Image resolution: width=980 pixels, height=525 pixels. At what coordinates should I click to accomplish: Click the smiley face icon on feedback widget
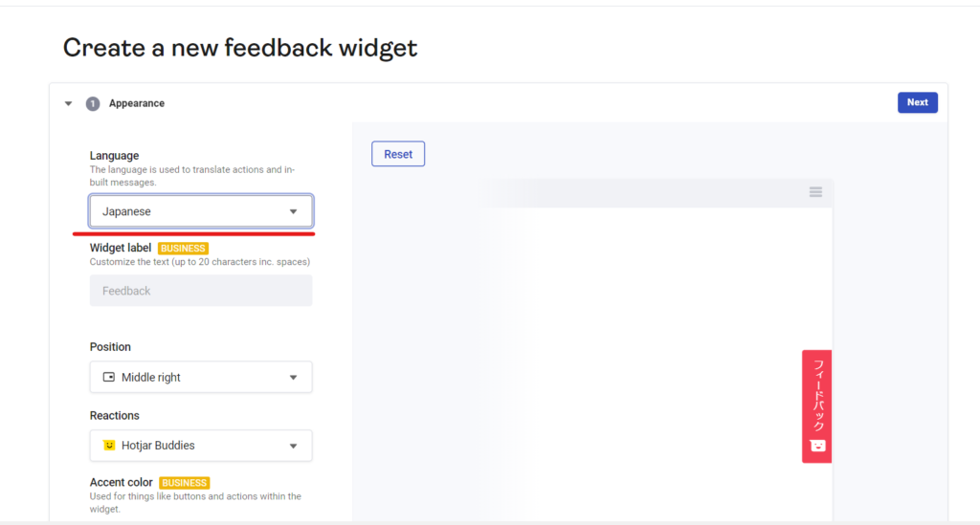(x=817, y=446)
